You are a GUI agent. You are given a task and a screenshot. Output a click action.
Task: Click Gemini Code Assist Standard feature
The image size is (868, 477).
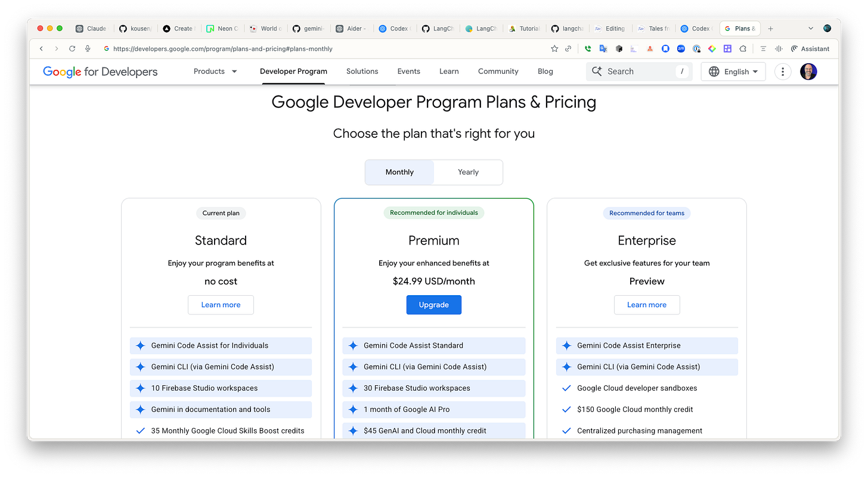click(x=434, y=346)
